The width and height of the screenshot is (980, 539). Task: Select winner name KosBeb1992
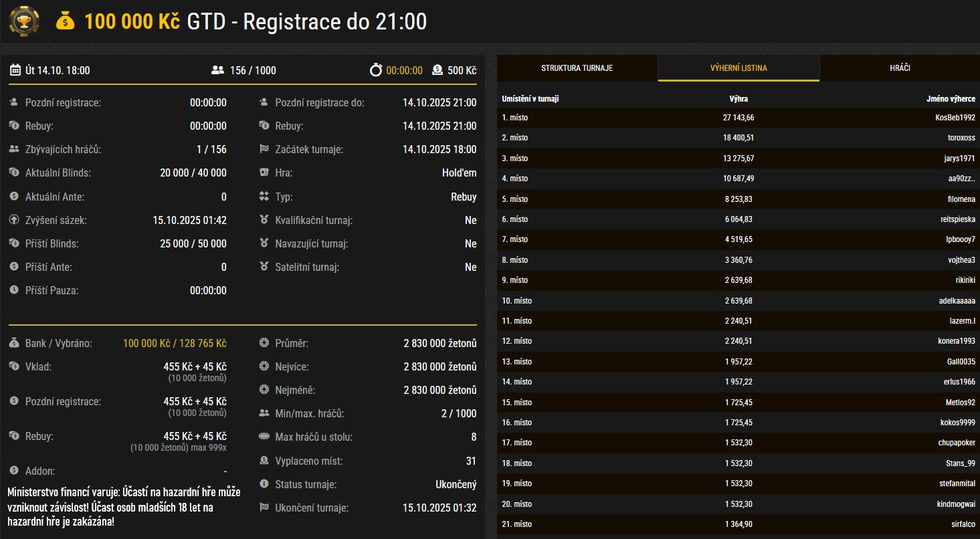955,118
